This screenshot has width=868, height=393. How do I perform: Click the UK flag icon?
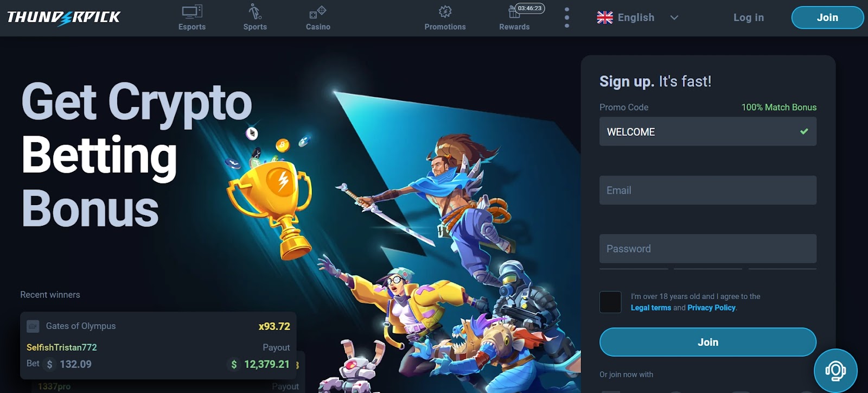click(605, 17)
